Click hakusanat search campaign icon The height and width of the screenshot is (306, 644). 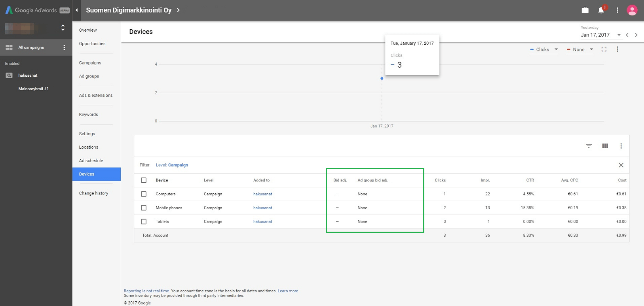coord(9,75)
